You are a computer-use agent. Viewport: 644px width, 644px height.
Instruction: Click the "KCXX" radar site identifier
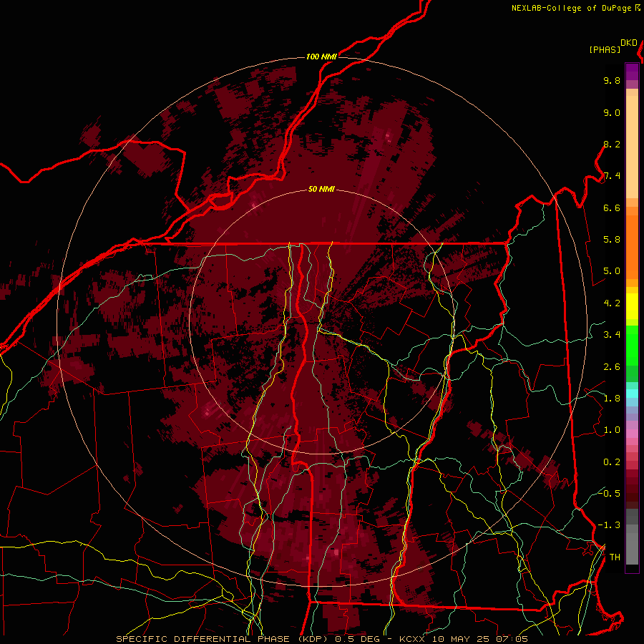[414, 639]
